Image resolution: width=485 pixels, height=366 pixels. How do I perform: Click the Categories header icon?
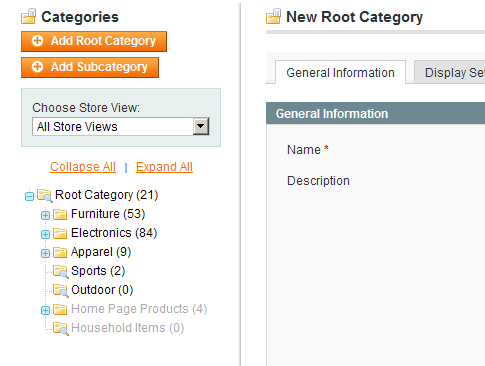29,16
